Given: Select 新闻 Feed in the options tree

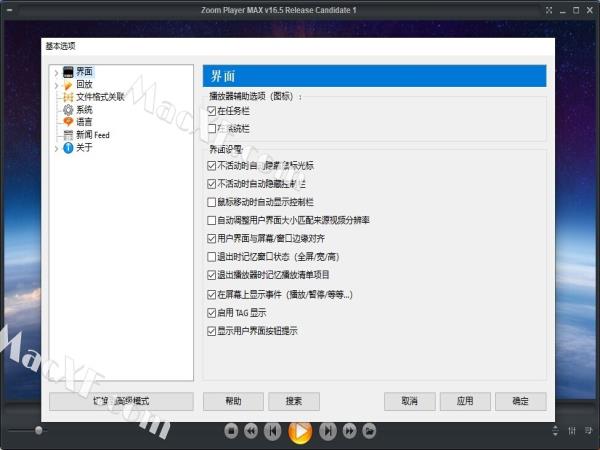Looking at the screenshot, I should (x=93, y=135).
